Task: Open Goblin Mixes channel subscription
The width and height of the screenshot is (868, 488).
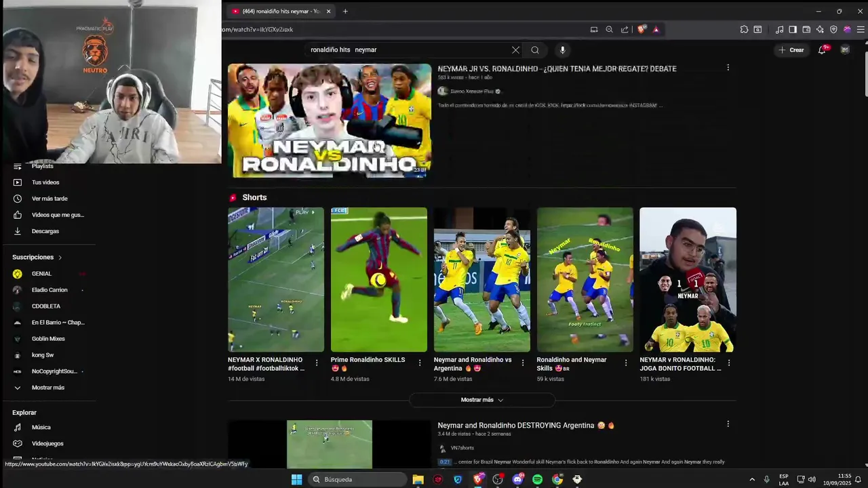Action: coord(47,339)
